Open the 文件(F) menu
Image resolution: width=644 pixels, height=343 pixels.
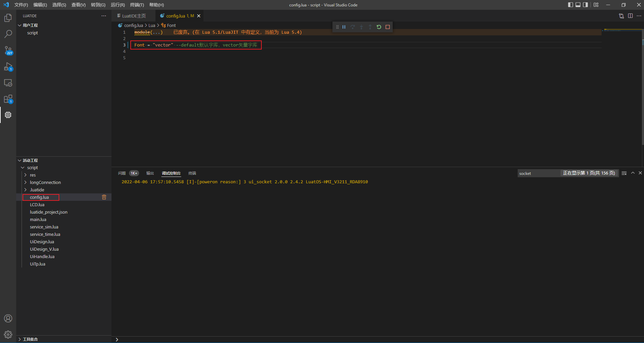point(21,5)
